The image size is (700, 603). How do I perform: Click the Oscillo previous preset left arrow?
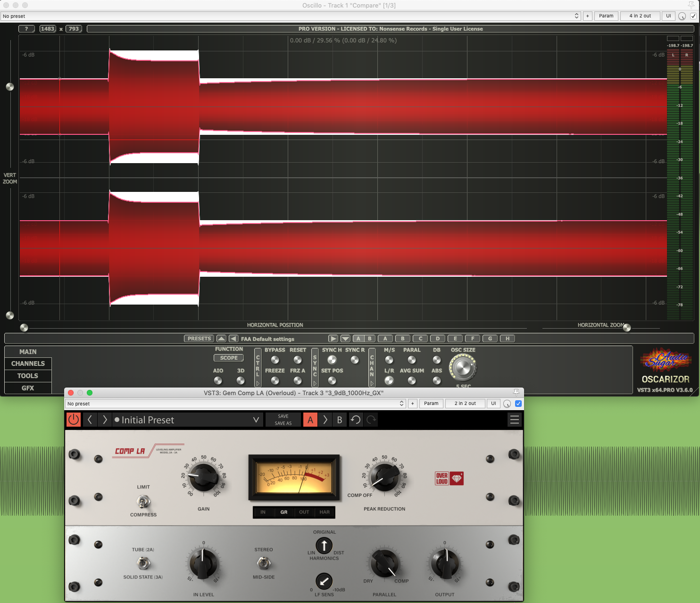click(233, 339)
